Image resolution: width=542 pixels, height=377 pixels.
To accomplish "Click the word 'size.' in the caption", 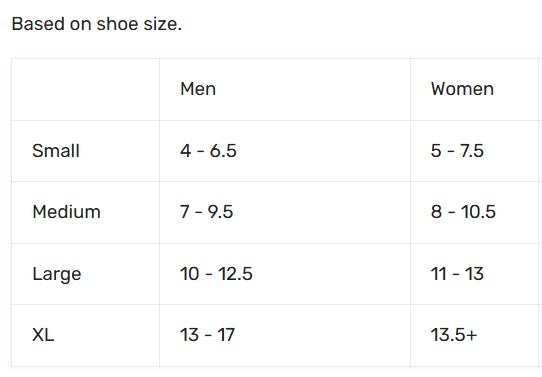I will tap(163, 24).
